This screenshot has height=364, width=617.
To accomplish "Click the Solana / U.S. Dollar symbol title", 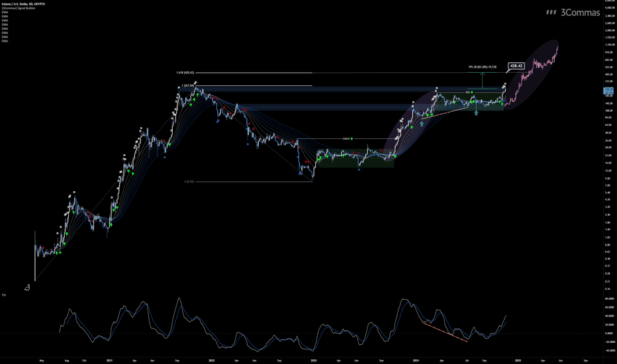I will 23,4.
